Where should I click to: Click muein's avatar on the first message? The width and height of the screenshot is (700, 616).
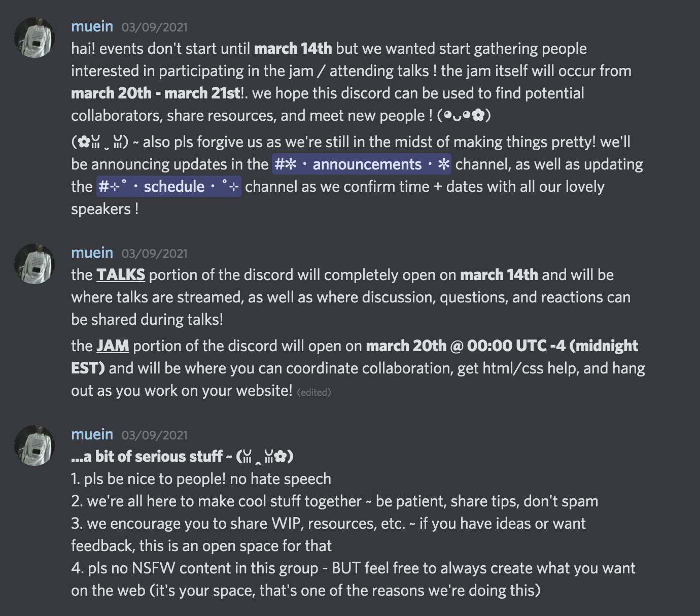click(34, 38)
